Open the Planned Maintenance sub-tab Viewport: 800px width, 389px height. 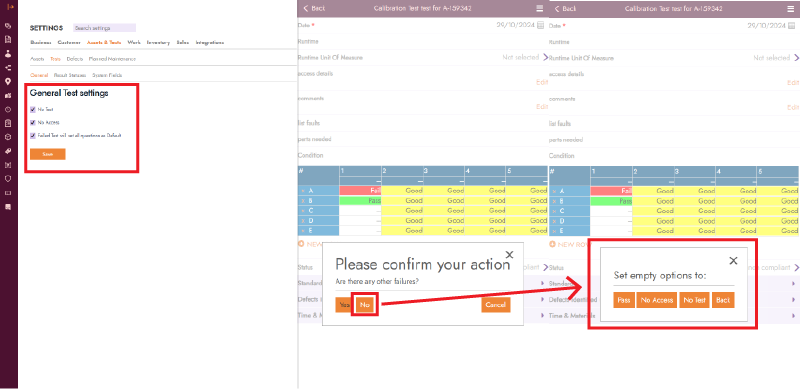click(112, 59)
